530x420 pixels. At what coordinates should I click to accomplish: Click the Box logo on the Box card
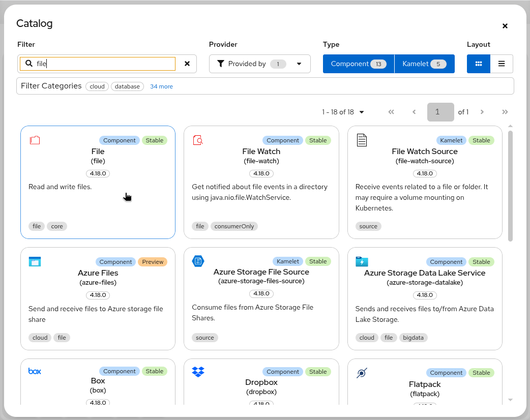35,371
